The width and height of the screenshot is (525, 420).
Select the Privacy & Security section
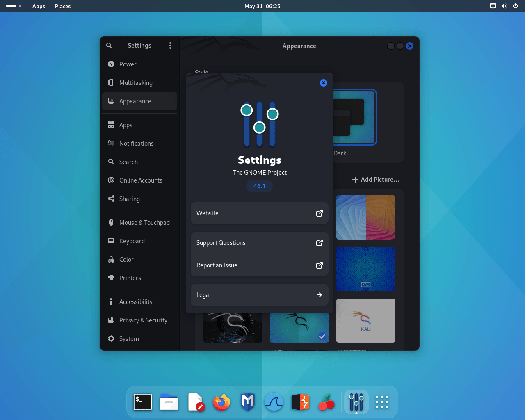143,320
